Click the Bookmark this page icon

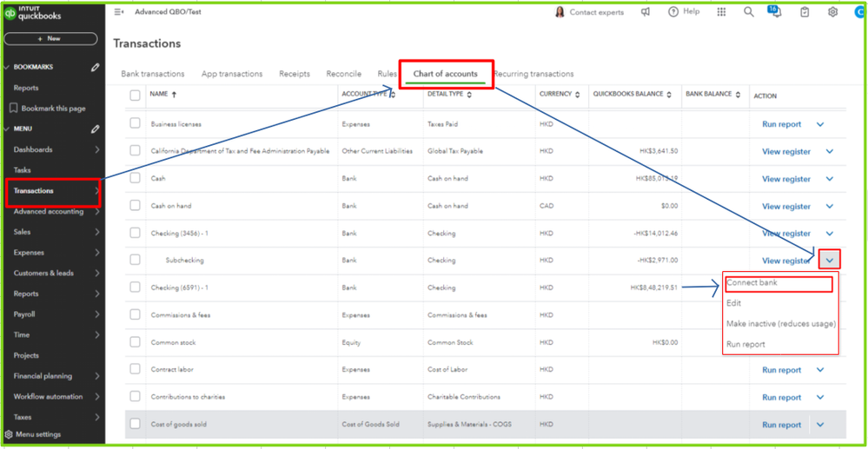(15, 109)
